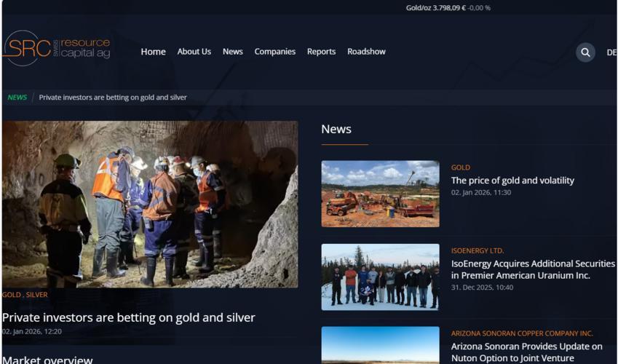Open the About Us menu
The height and width of the screenshot is (364, 618).
point(194,52)
